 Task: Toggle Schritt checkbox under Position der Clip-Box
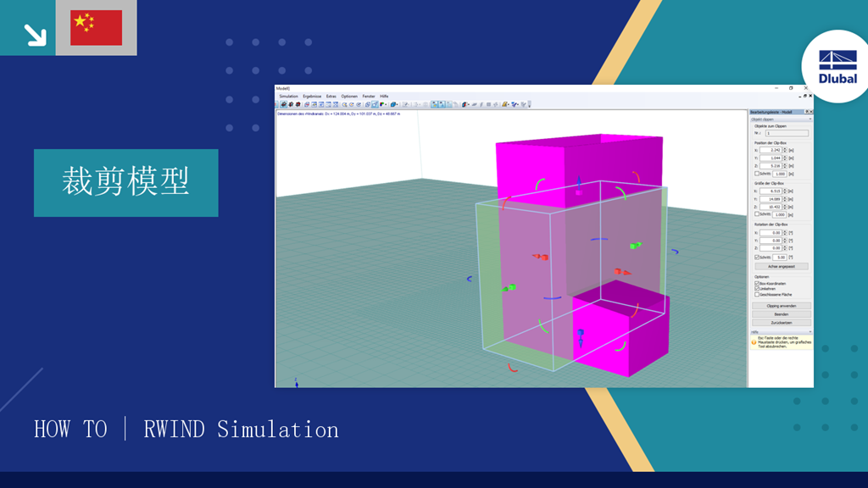pos(757,174)
